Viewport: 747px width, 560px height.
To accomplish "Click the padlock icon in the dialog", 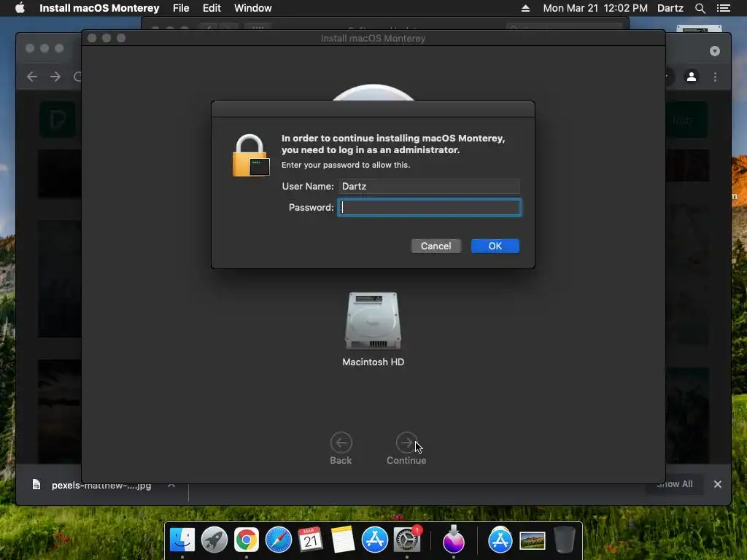I will point(251,156).
